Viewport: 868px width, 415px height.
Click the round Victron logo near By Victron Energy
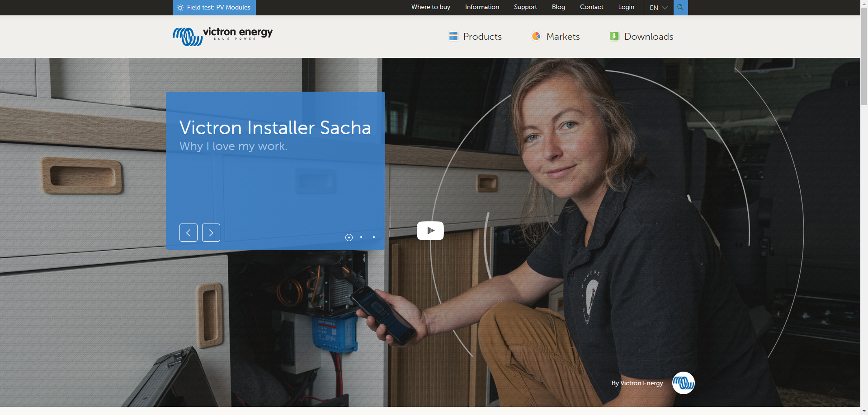coord(683,382)
